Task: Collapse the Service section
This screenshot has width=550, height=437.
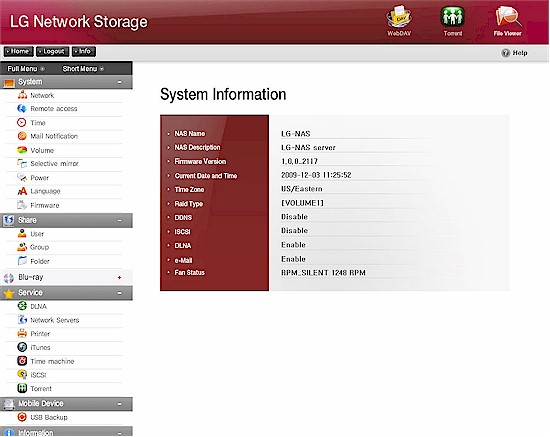Action: coord(120,293)
